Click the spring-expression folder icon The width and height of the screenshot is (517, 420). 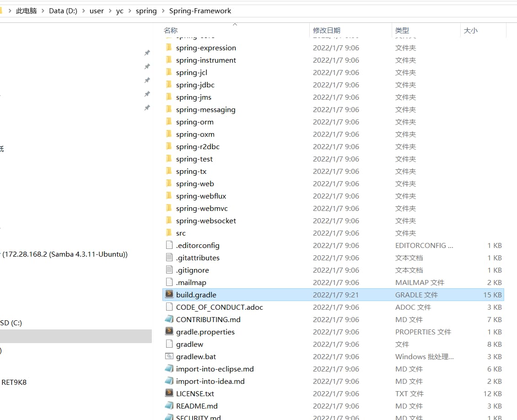pos(169,48)
